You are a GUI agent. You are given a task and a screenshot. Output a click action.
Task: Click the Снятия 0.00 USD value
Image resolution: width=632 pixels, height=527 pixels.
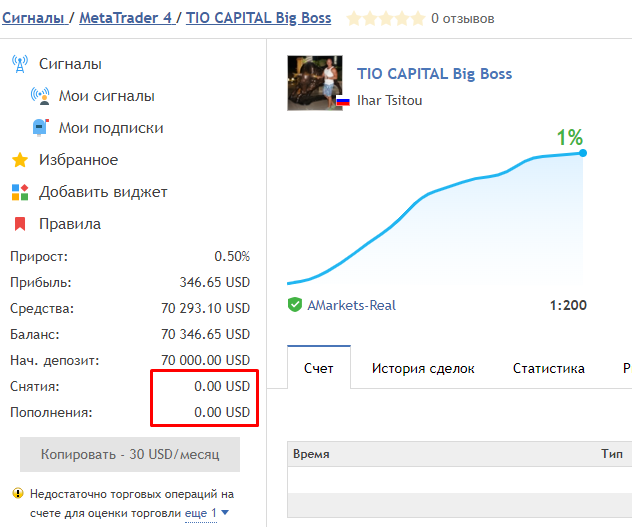(222, 386)
